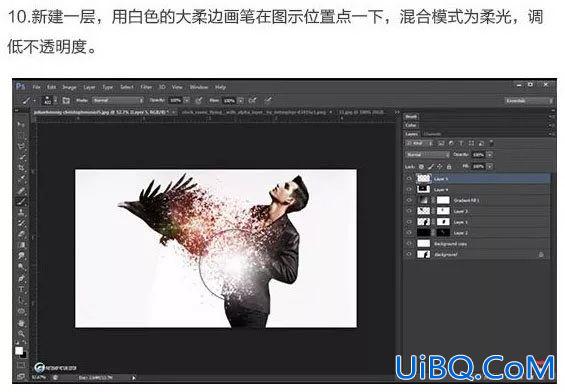Viewport: 565px width, 392px height.
Task: Select the Shape tool
Action: [x=21, y=311]
